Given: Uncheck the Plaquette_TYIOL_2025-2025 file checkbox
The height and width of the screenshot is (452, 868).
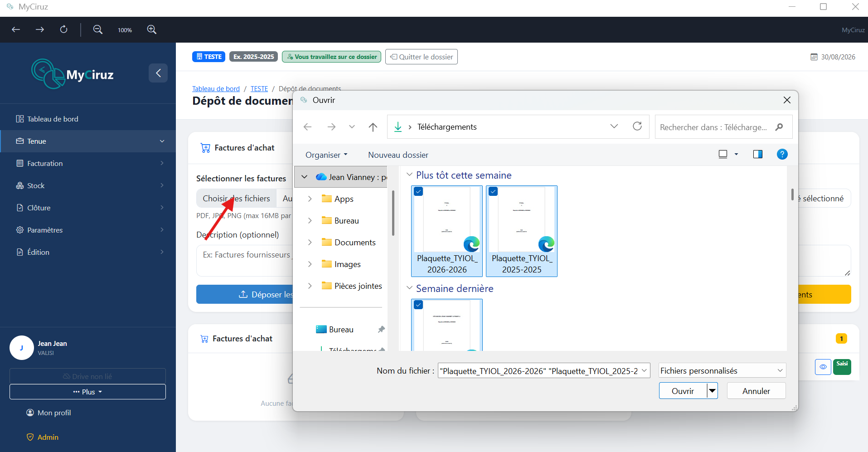Looking at the screenshot, I should (x=493, y=191).
